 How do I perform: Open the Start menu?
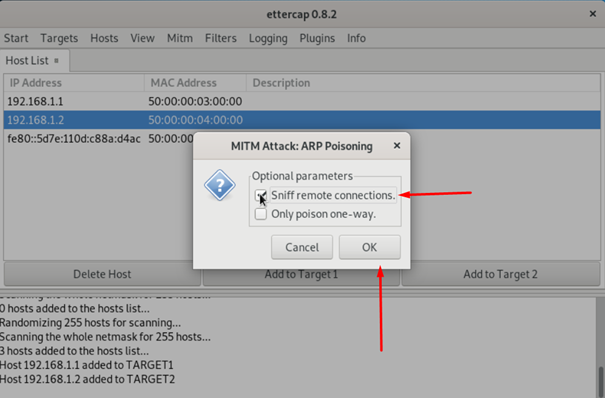pos(16,38)
